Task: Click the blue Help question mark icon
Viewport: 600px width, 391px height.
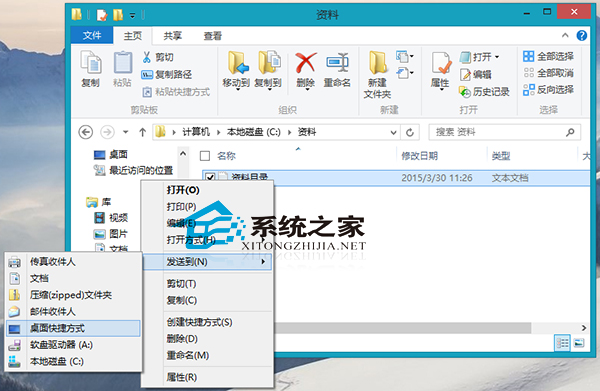Action: click(582, 36)
